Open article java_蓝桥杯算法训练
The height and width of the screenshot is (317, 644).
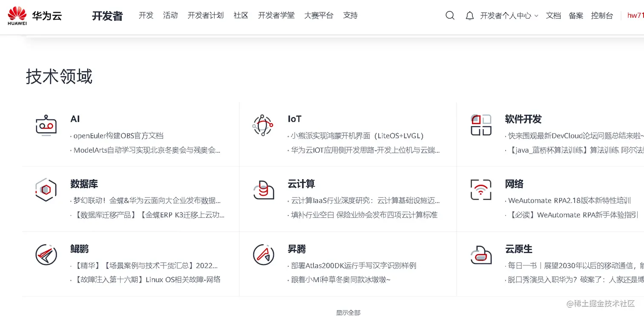[576, 150]
